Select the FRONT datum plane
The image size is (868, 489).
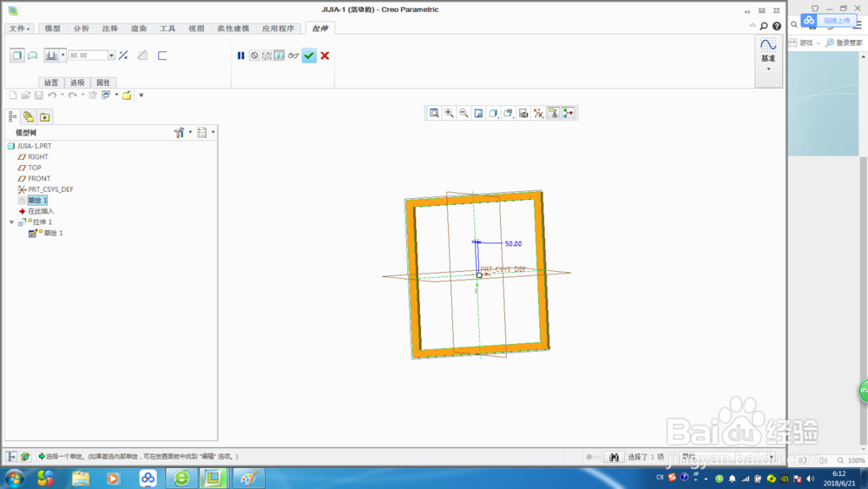(x=39, y=178)
